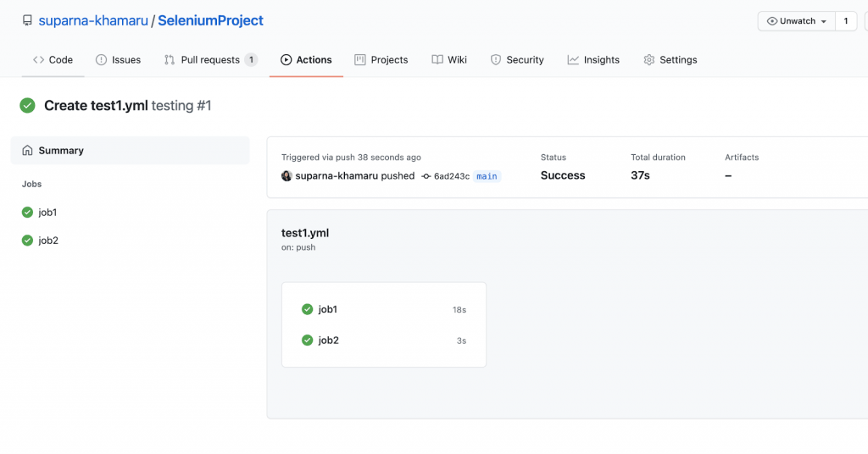Click job2 green check icon in sidebar

[x=27, y=241]
